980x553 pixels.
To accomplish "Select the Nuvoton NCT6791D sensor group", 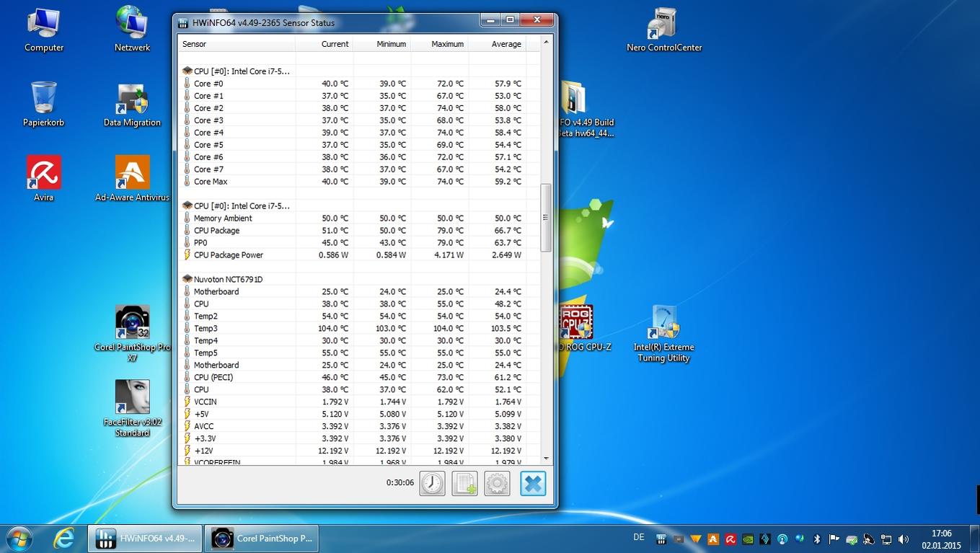I will pyautogui.click(x=353, y=279).
